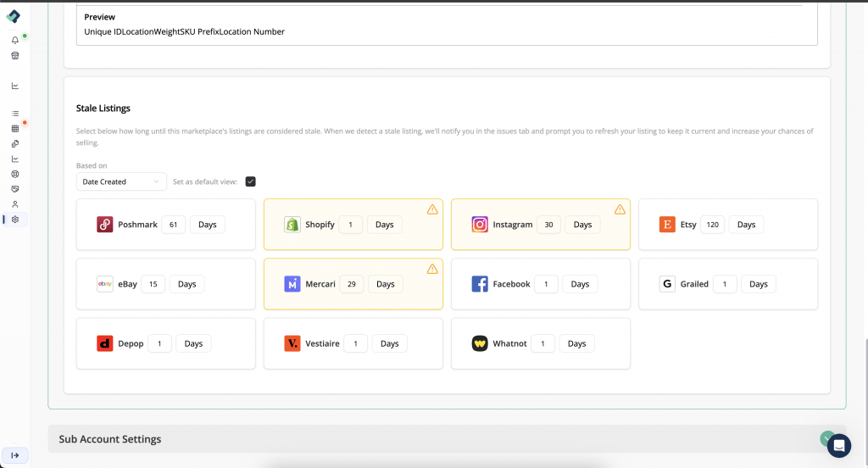The width and height of the screenshot is (868, 468).
Task: Open line-chart icon between copy and lifebuoy icons
Action: click(x=15, y=159)
